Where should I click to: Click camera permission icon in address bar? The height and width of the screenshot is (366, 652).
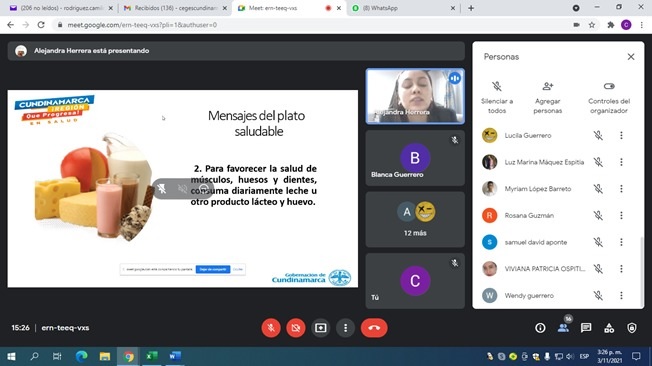[x=576, y=25]
